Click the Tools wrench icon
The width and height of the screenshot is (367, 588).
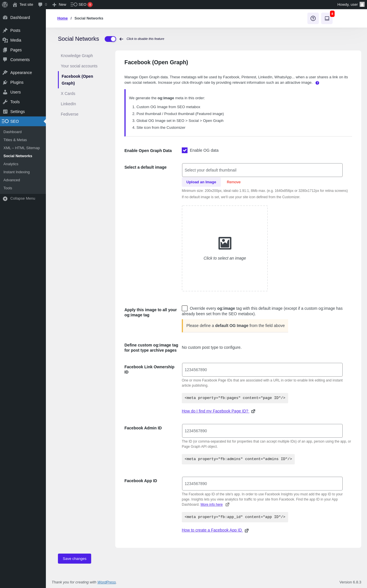coord(5,102)
